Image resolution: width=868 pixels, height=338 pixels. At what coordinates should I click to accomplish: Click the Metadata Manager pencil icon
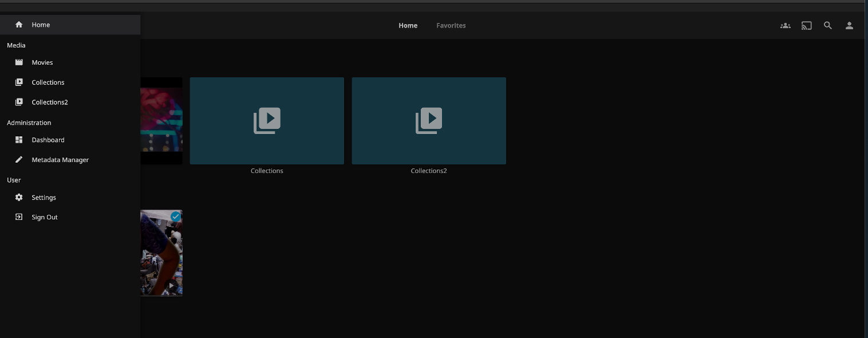point(19,160)
